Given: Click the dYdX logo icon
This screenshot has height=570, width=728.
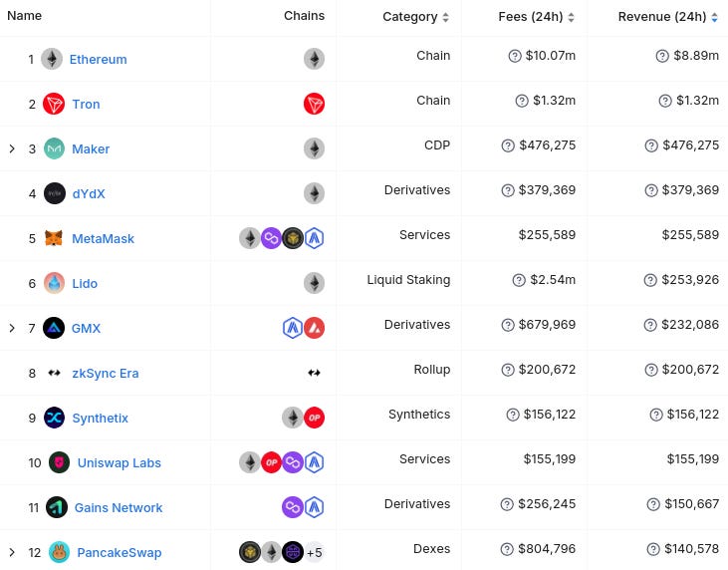Looking at the screenshot, I should tap(55, 193).
